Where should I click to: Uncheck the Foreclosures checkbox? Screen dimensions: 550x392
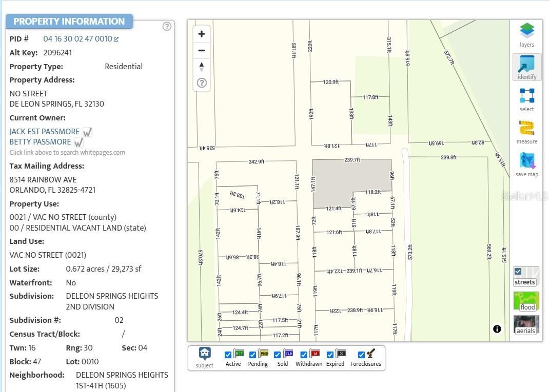[361, 355]
